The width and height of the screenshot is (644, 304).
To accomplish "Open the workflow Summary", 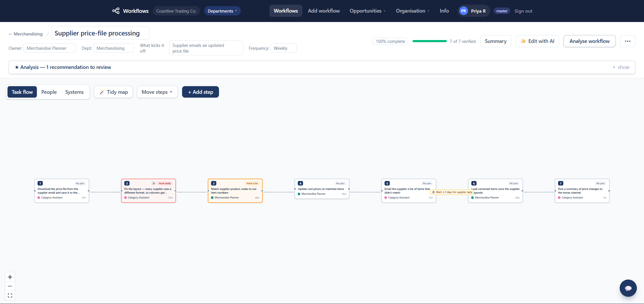I will tap(495, 41).
